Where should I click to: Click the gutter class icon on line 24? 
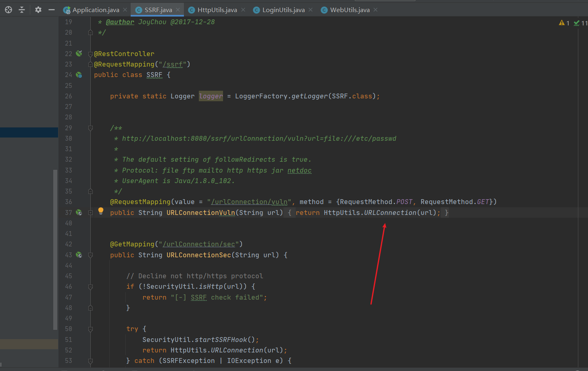(79, 75)
